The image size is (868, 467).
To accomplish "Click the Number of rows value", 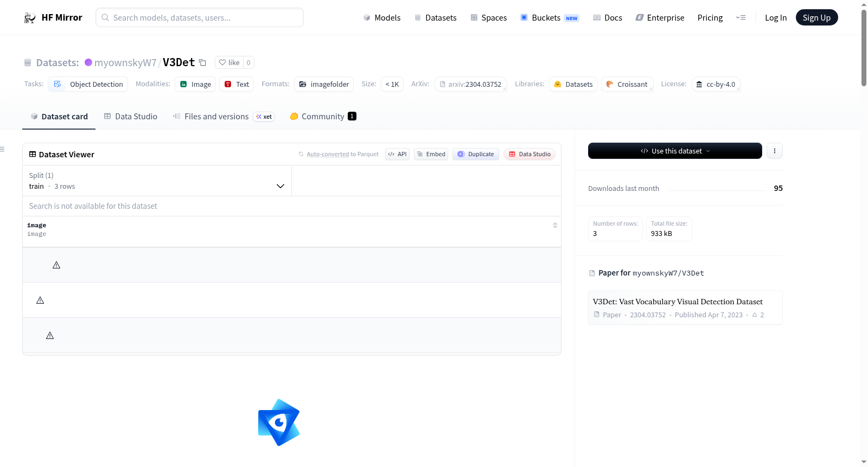I will click(x=595, y=234).
